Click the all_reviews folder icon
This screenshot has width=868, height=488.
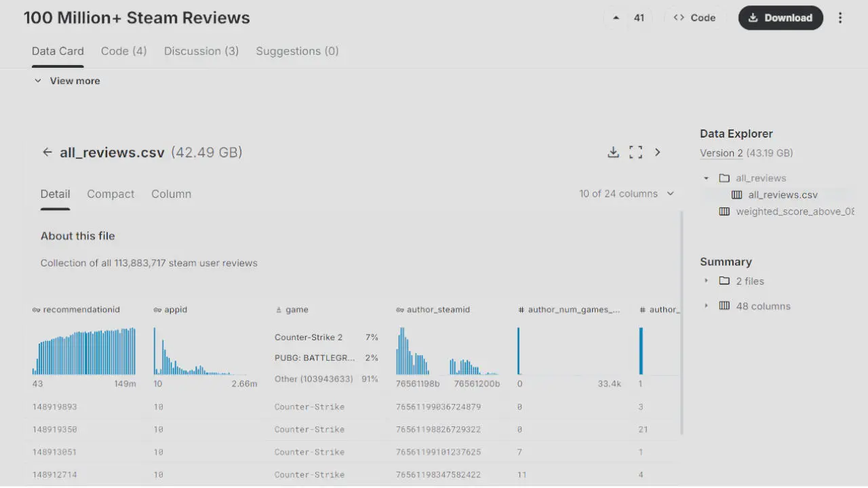point(724,178)
